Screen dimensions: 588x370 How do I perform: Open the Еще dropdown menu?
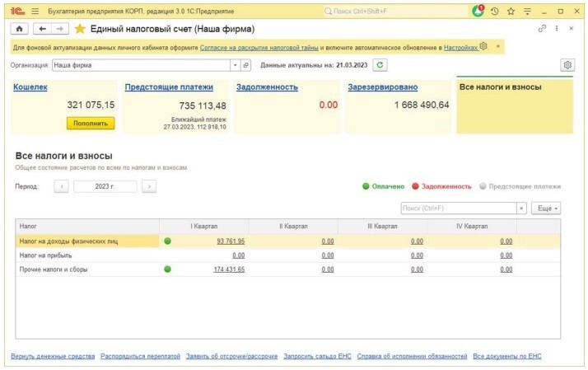click(546, 208)
